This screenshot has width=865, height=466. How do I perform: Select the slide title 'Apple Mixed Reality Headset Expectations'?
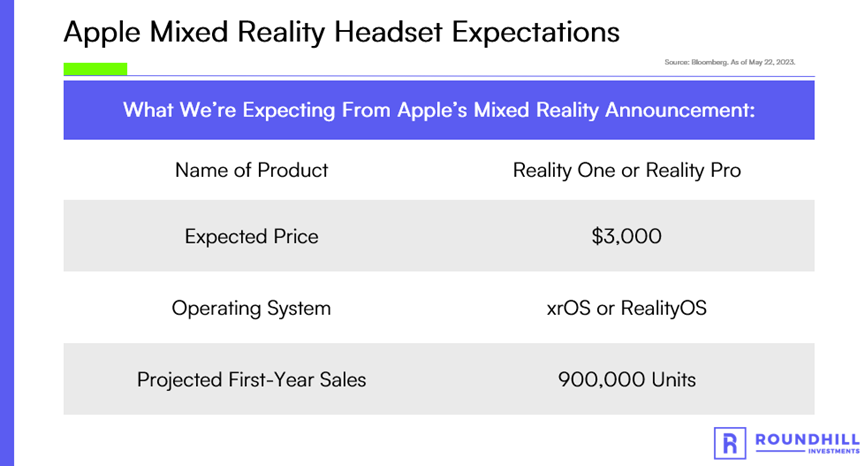pos(341,33)
